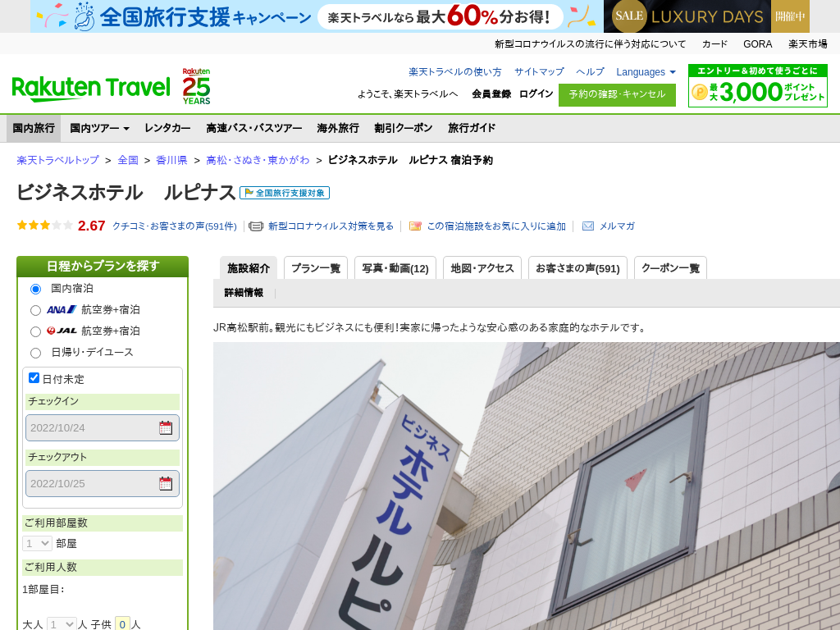Open the GORA link
840x630 pixels.
[x=757, y=44]
